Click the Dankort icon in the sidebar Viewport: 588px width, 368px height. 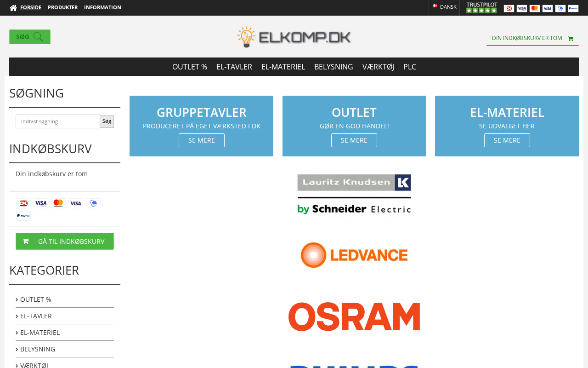click(23, 203)
